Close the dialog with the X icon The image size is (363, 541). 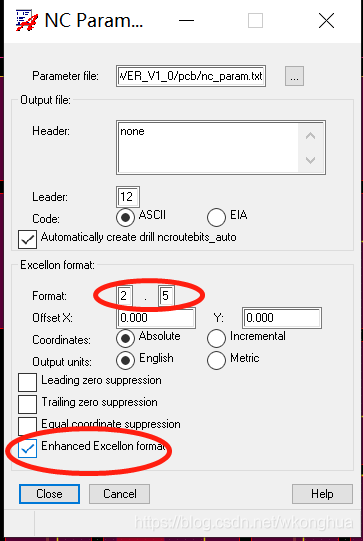pos(326,21)
